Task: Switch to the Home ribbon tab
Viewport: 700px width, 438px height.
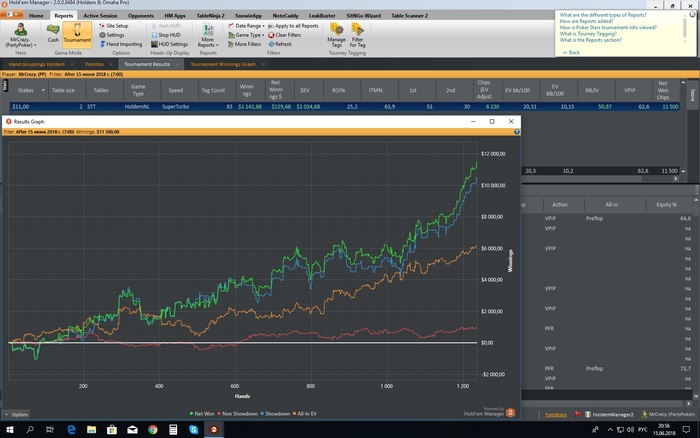Action: click(36, 16)
